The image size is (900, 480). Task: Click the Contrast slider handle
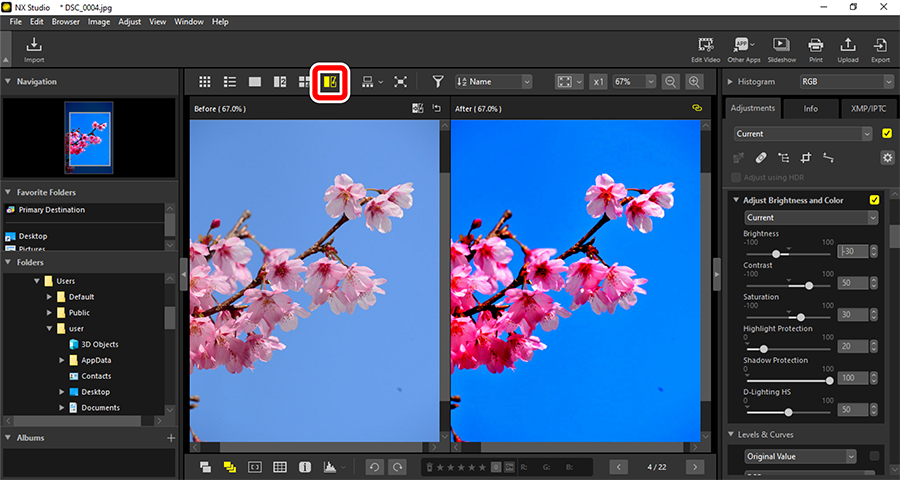(809, 285)
